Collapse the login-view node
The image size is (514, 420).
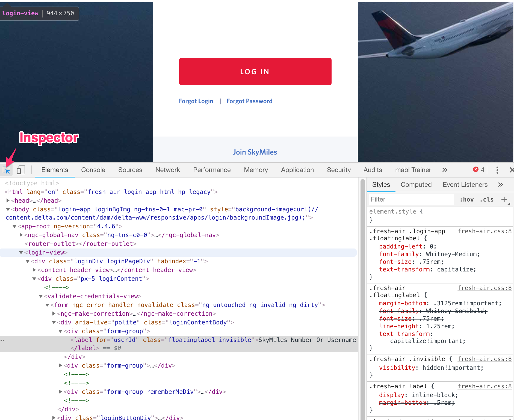click(x=21, y=253)
